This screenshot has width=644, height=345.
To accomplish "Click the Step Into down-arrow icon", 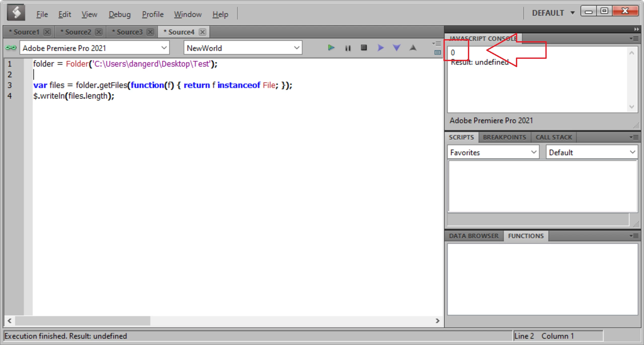I will 396,47.
